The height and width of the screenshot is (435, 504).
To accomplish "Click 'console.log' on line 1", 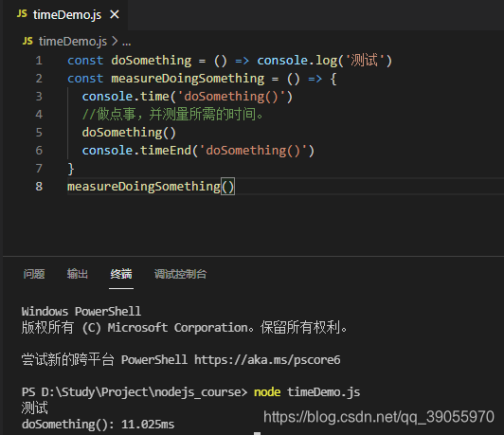I will point(297,61).
